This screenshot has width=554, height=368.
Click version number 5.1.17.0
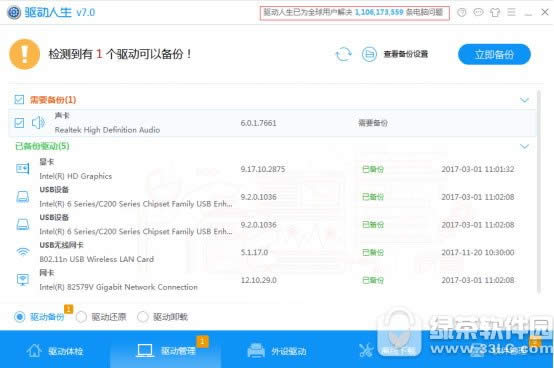click(x=254, y=252)
